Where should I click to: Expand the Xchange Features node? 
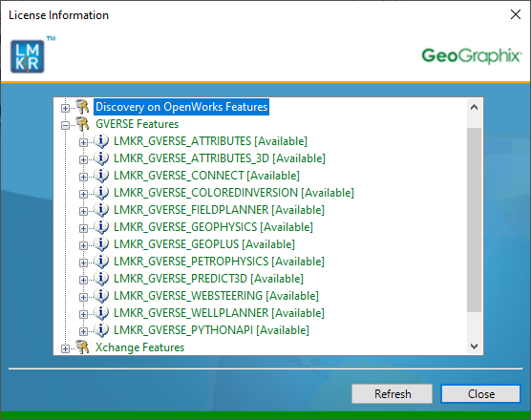[x=65, y=348]
